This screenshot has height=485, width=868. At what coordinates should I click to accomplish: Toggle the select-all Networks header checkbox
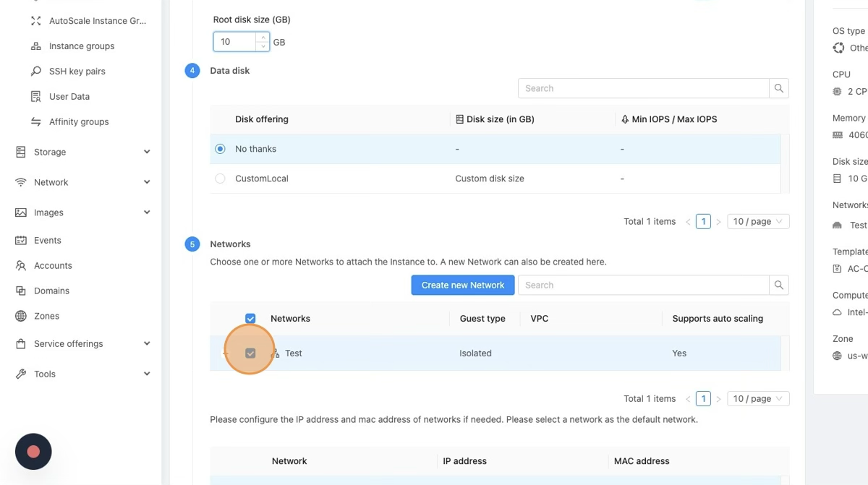(x=250, y=319)
